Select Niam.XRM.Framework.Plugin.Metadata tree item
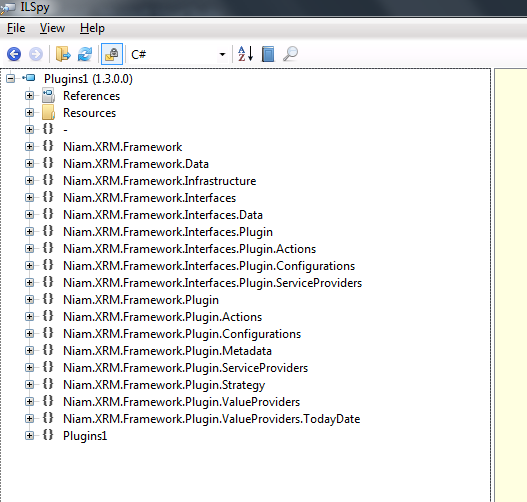The width and height of the screenshot is (527, 502). coord(167,351)
